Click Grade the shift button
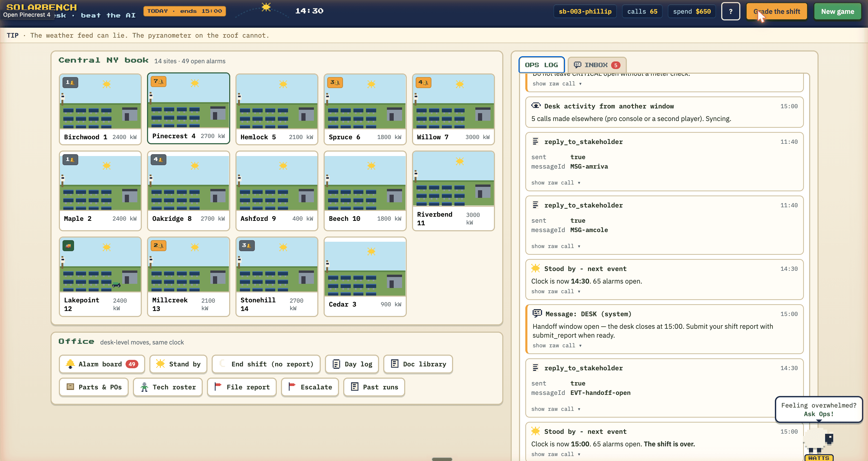This screenshot has height=461, width=868. point(776,11)
